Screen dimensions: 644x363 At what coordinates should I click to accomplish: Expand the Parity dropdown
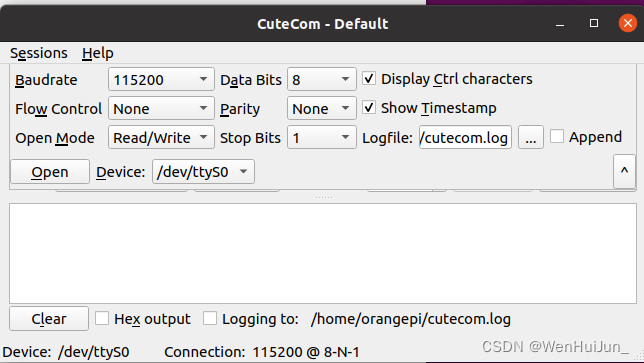tap(322, 108)
